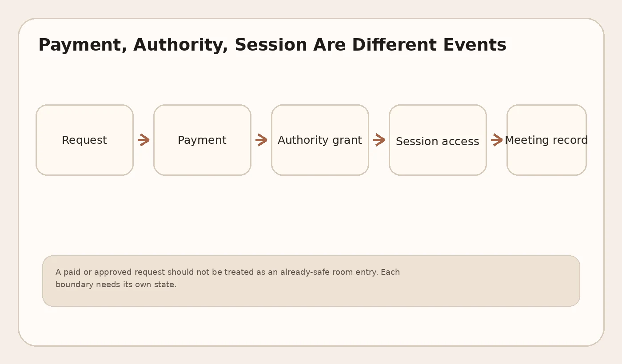This screenshot has height=364, width=622.
Task: Click the word "Are" in the heading
Action: click(x=330, y=45)
